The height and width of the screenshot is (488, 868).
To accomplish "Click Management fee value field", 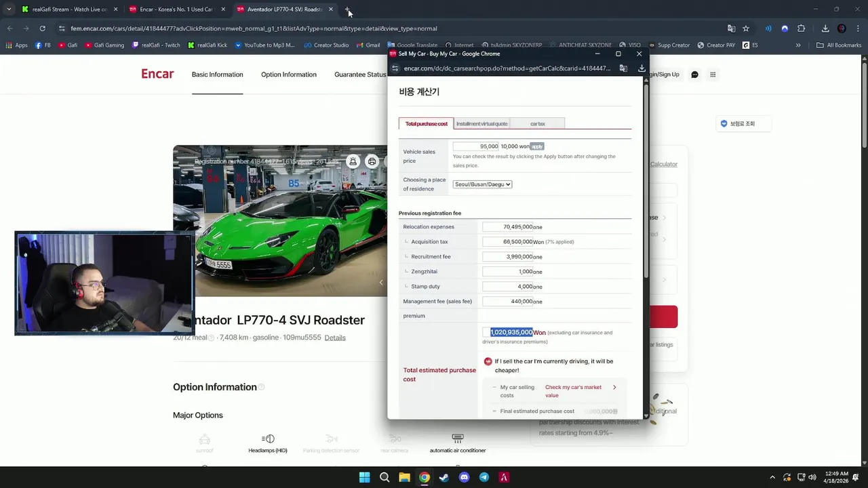I will pyautogui.click(x=508, y=302).
